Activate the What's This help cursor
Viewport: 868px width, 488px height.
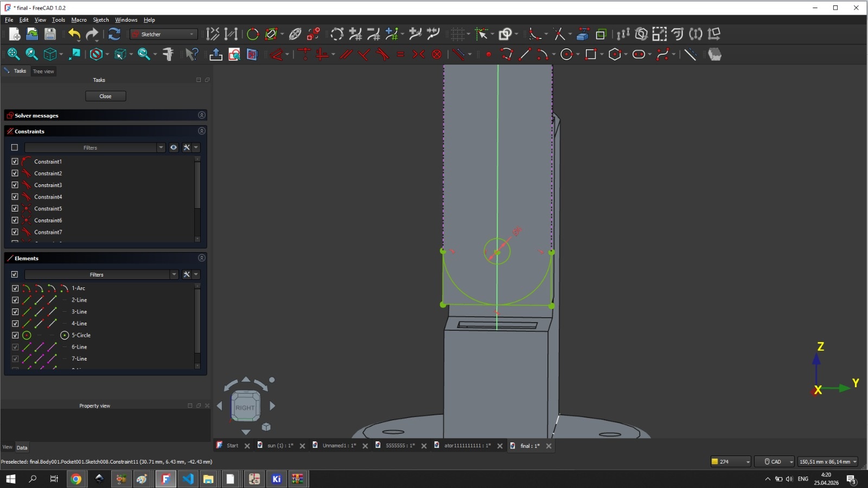[x=192, y=54]
